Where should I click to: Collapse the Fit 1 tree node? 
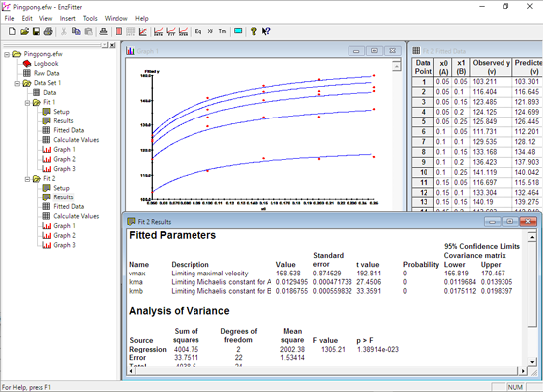(x=27, y=102)
